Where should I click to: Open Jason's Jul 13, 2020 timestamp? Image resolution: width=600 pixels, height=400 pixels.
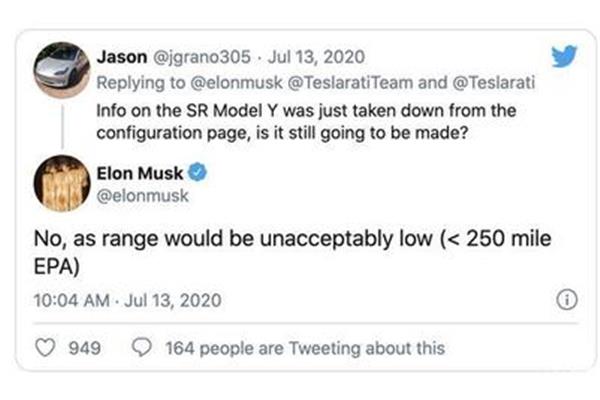(x=316, y=57)
